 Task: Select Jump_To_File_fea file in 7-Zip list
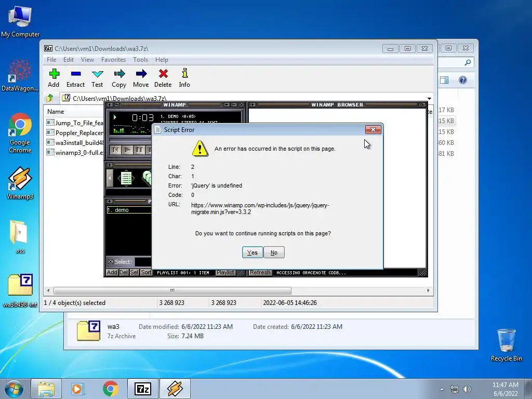75,123
